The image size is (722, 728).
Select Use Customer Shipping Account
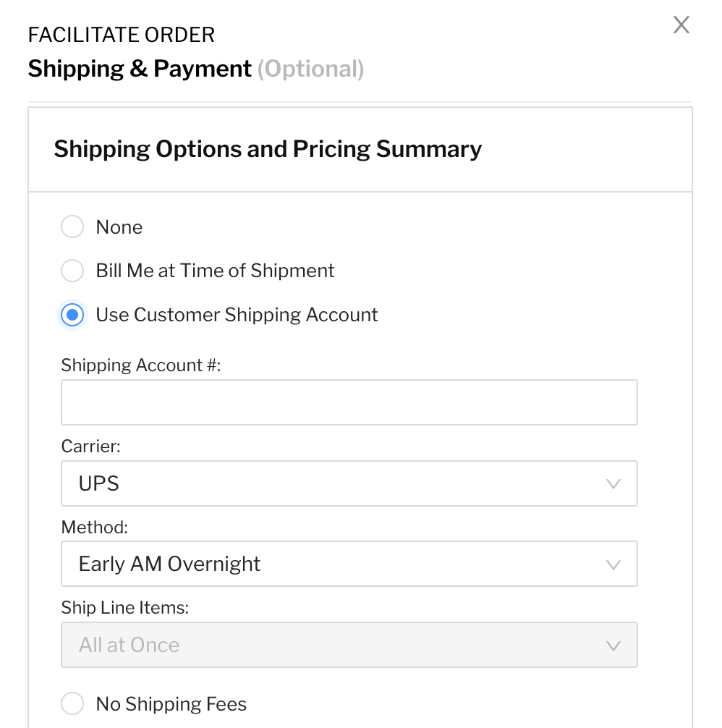click(72, 315)
